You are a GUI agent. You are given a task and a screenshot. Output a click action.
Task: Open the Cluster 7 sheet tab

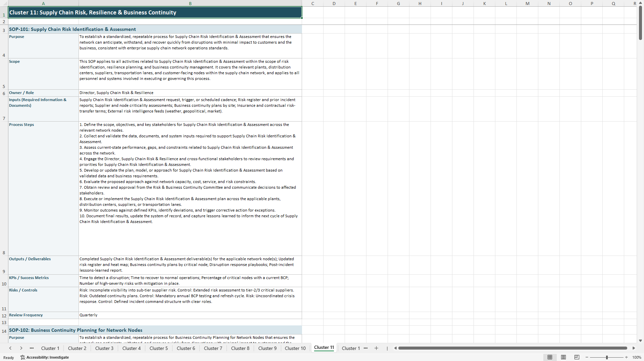213,348
